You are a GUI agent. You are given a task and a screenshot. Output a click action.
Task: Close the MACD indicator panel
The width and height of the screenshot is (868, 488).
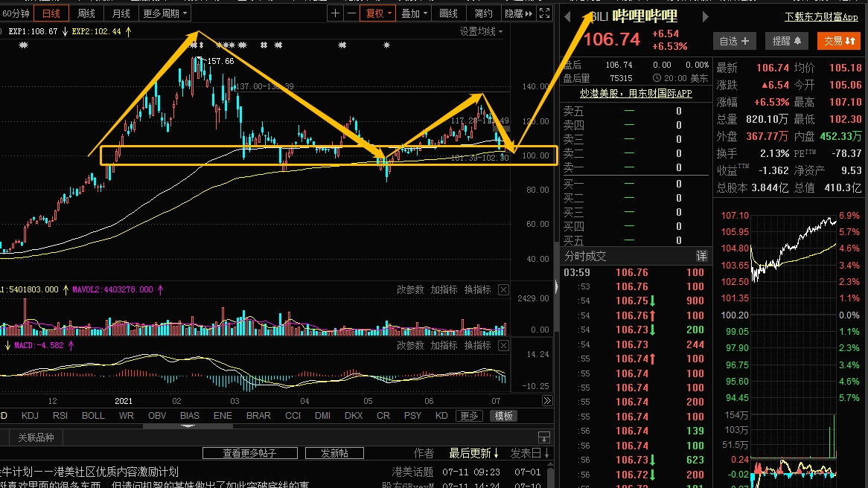(x=503, y=345)
